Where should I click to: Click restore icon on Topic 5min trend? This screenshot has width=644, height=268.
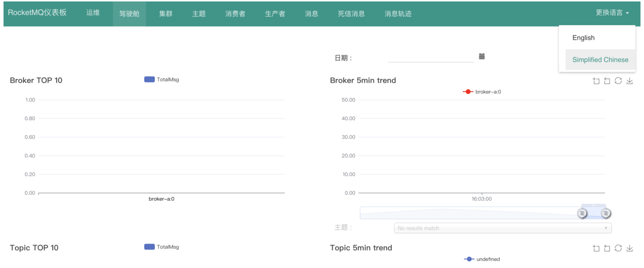618,248
